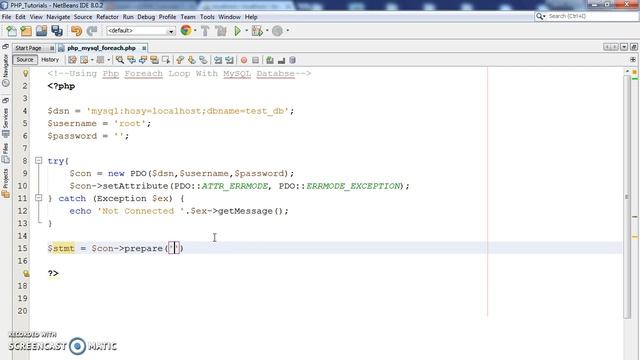The image size is (640, 360).
Task: Click the Previous Bookmark icon
Action: click(180, 60)
